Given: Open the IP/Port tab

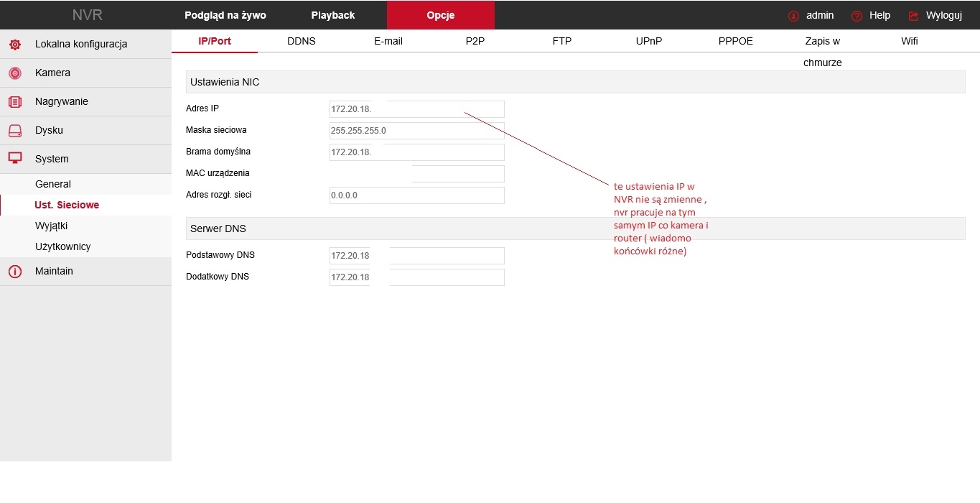Looking at the screenshot, I should [x=215, y=41].
